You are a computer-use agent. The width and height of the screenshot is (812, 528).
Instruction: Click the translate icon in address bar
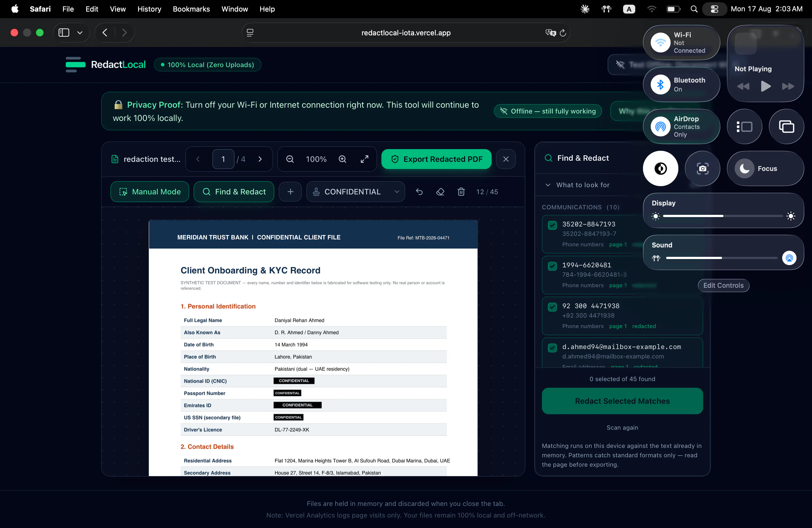pyautogui.click(x=550, y=33)
